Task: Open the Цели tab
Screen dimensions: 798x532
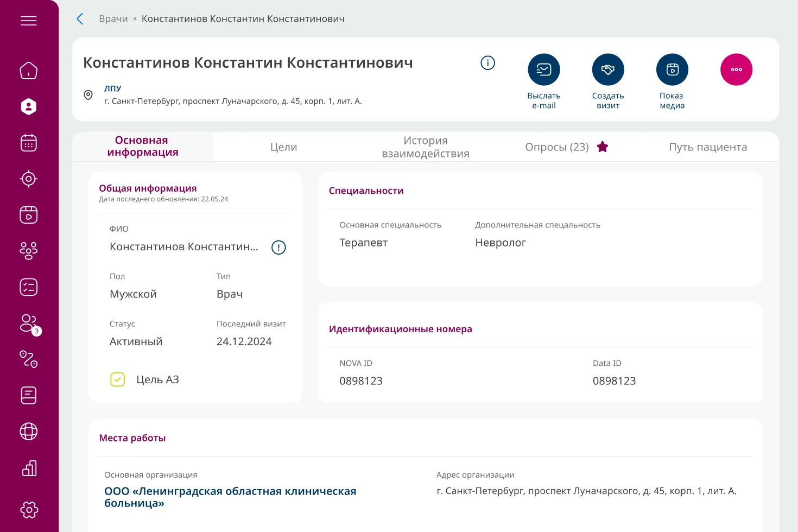Action: coord(283,147)
